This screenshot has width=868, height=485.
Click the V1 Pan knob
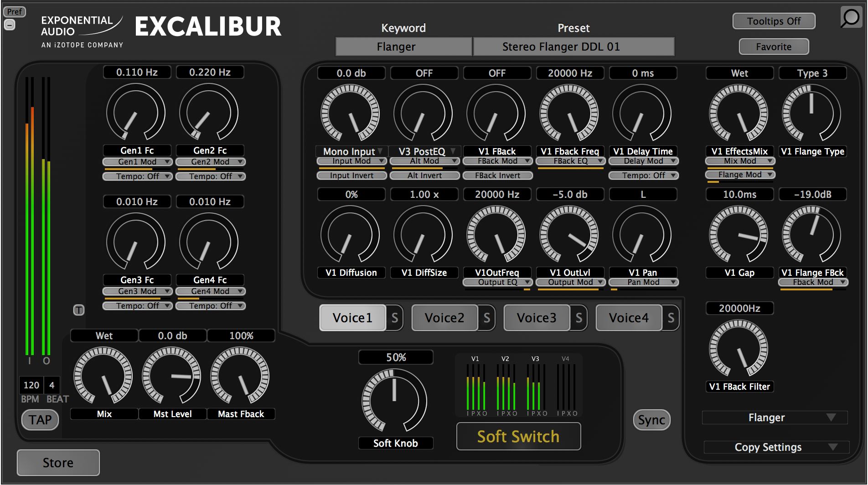click(x=642, y=234)
